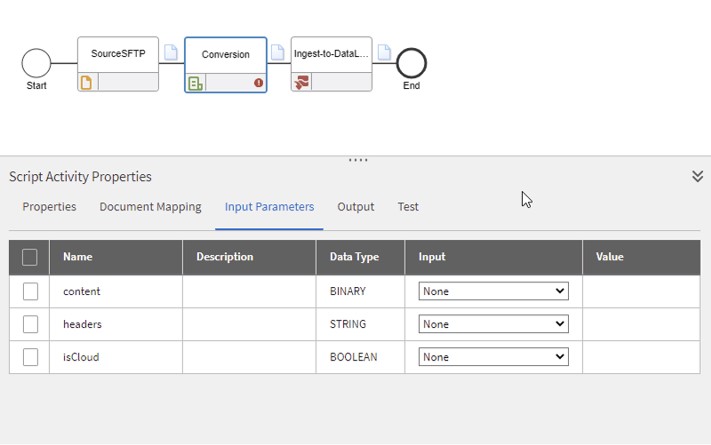Switch to the Document Mapping tab
Screen dimensions: 711x445
point(150,207)
